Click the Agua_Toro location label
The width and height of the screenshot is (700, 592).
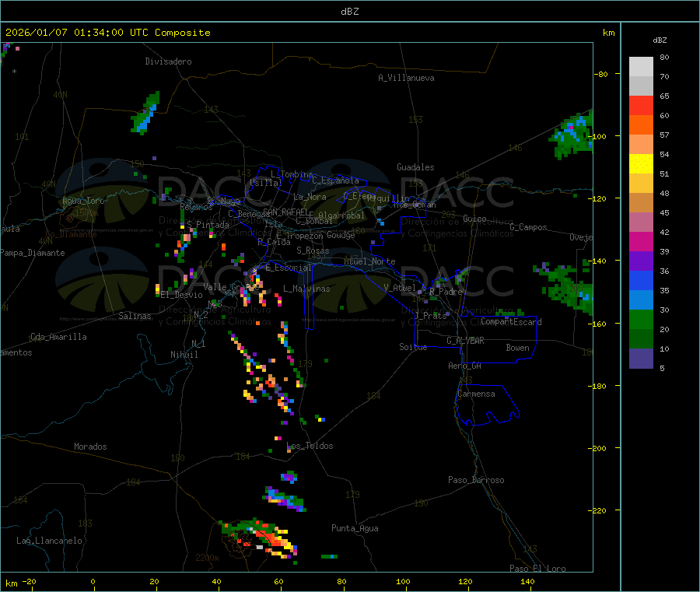tap(83, 201)
